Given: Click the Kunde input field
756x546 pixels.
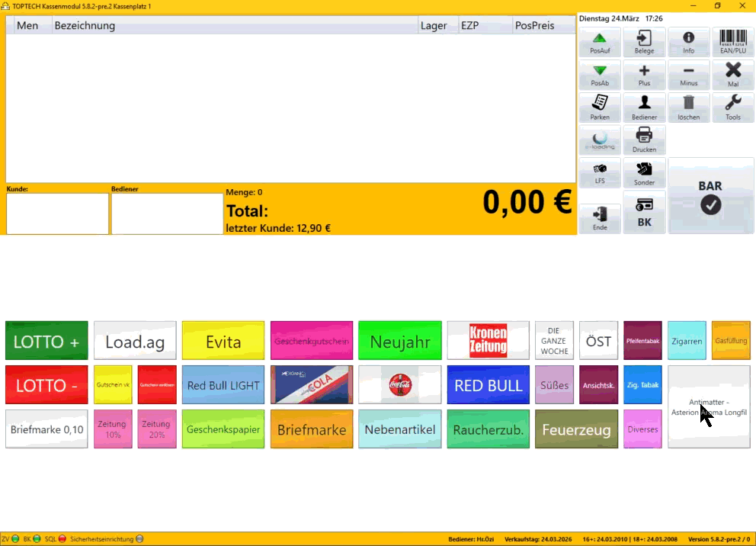Looking at the screenshot, I should point(57,214).
